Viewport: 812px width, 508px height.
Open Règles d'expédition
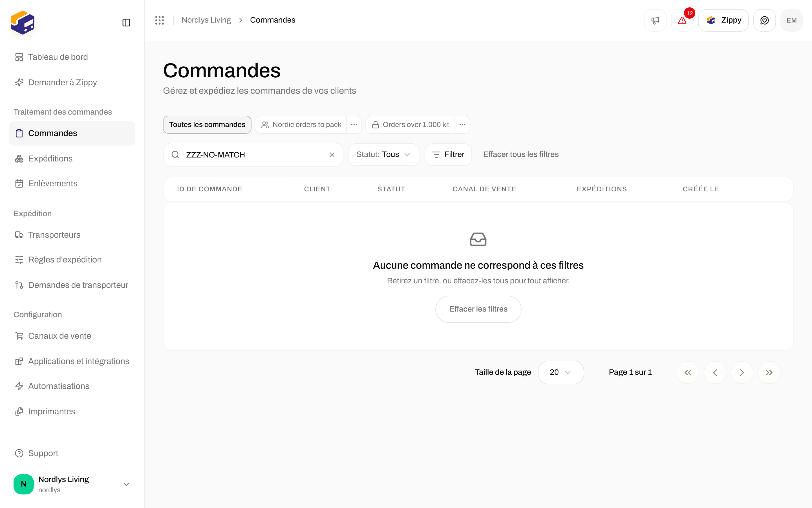72,260
